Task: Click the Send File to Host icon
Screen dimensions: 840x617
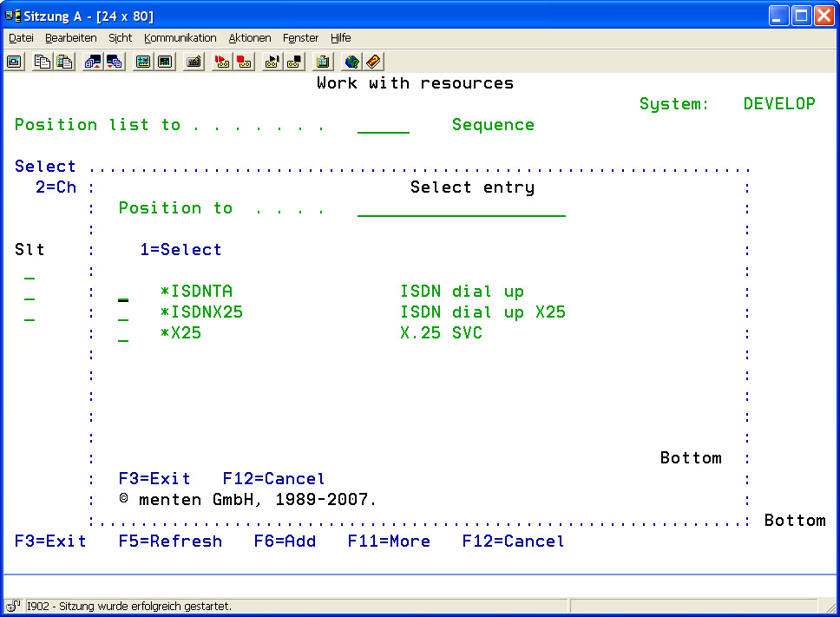Action: 92,62
